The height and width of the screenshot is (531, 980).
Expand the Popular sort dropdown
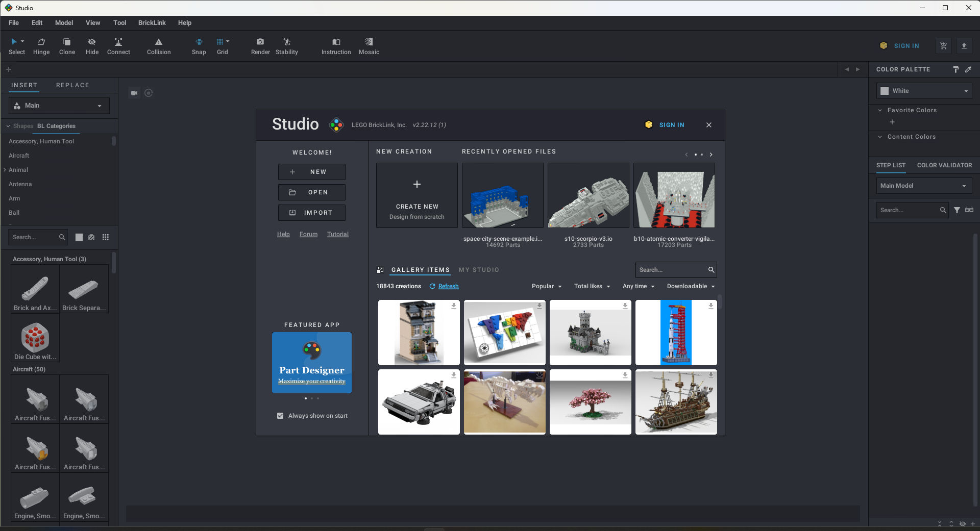tap(546, 286)
